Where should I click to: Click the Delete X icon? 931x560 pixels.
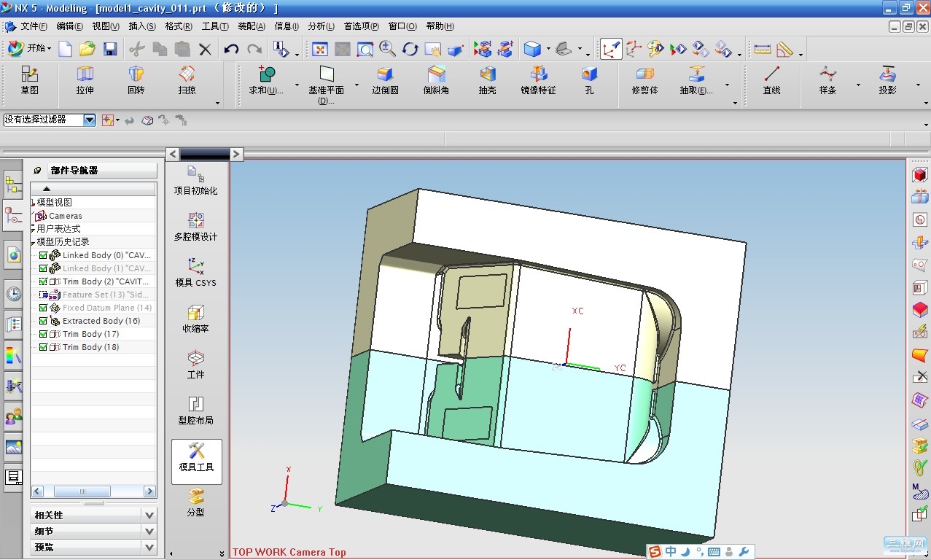coord(205,49)
